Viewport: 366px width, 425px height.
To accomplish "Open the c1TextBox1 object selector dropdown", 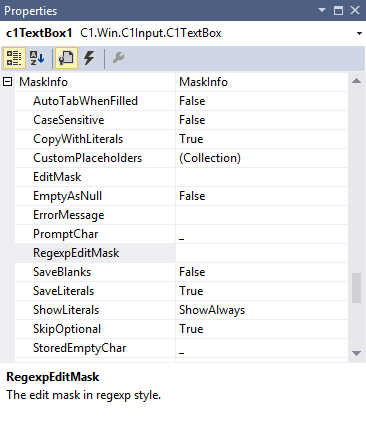I will 359,33.
